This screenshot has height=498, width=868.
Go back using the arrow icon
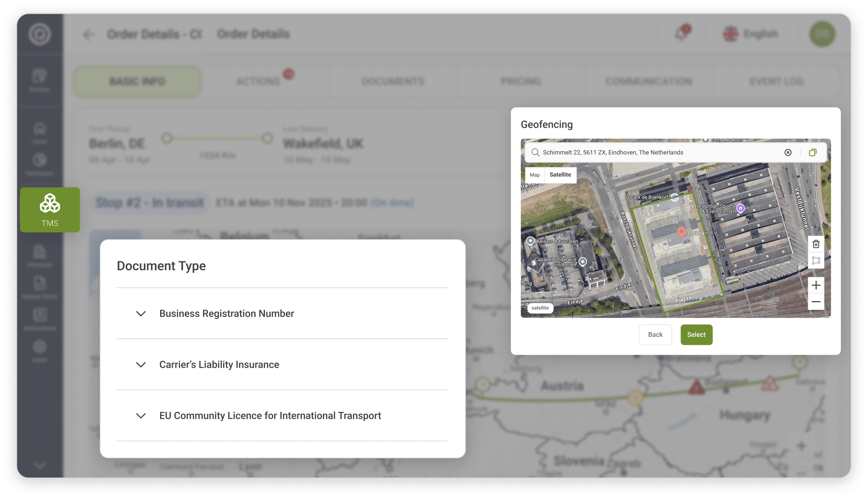[x=89, y=34]
